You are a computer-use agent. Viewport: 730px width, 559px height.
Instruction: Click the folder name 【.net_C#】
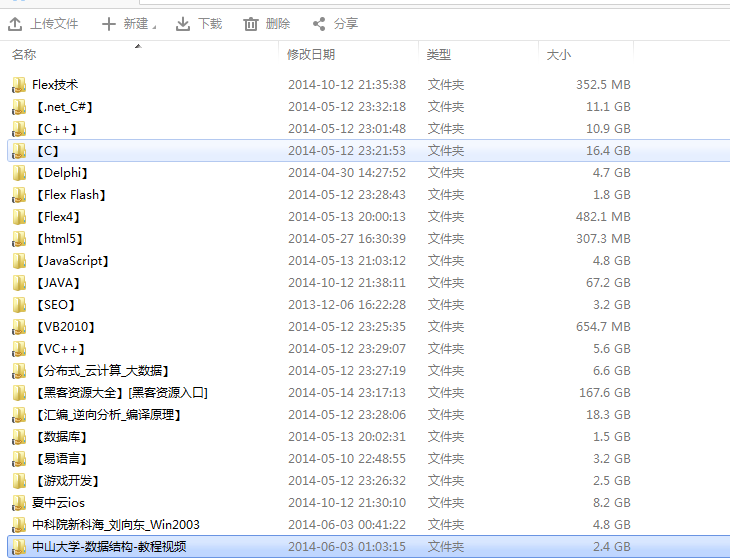click(x=65, y=107)
